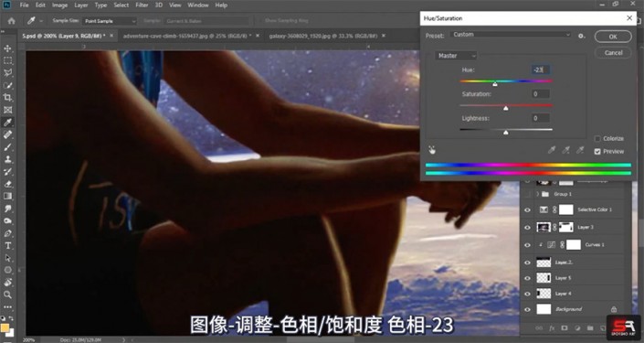Click the Saturation value field
This screenshot has height=343, width=644.
click(541, 94)
